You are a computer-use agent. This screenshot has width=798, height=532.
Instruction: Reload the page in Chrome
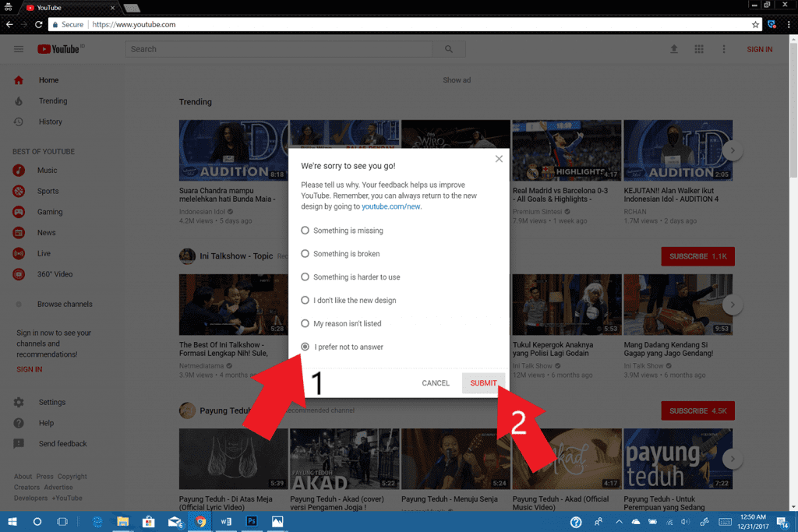coord(39,25)
